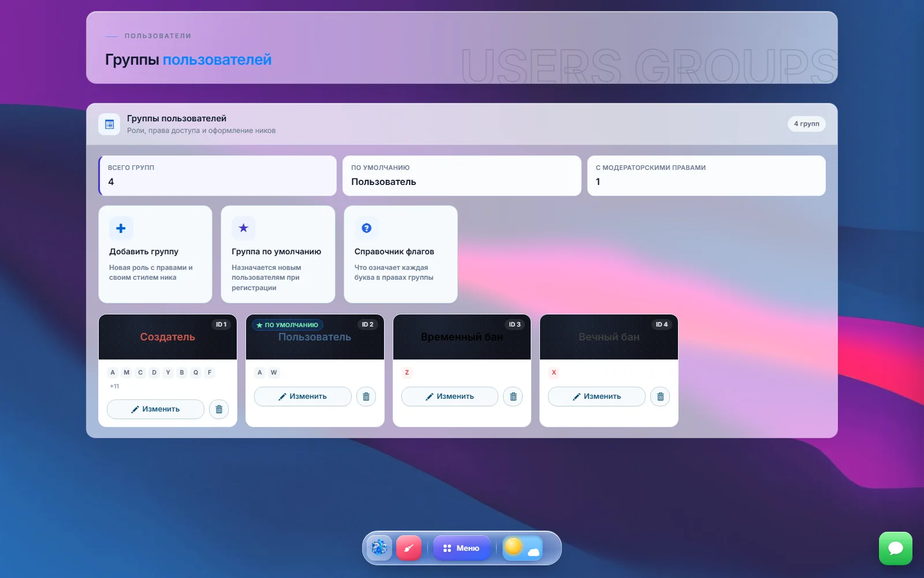
Task: Click the ID 3 badge
Action: click(515, 324)
